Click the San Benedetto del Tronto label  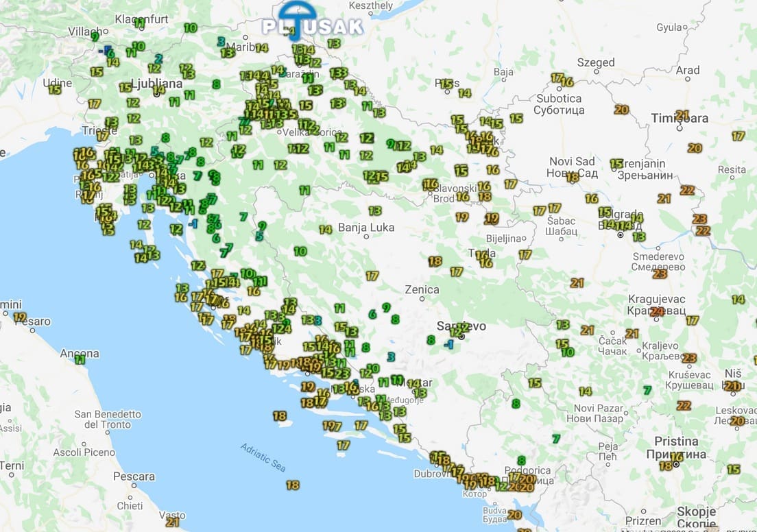pyautogui.click(x=108, y=419)
